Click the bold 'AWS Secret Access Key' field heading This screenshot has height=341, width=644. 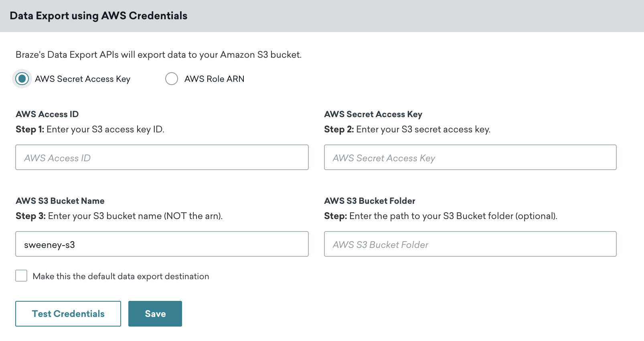pyautogui.click(x=373, y=114)
